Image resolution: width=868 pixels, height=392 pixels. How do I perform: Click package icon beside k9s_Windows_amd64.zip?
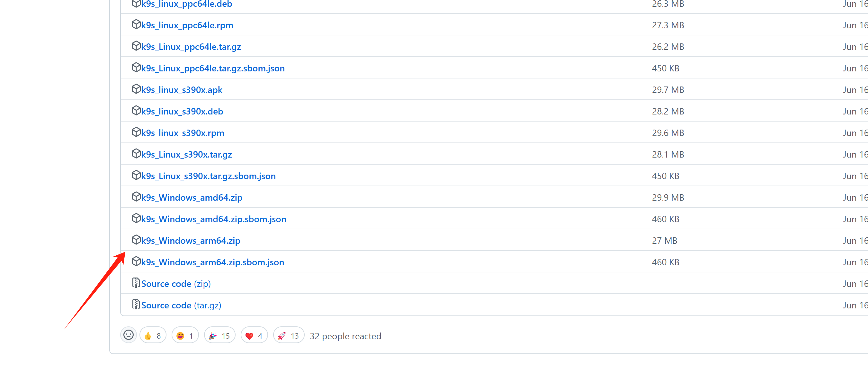pyautogui.click(x=136, y=197)
